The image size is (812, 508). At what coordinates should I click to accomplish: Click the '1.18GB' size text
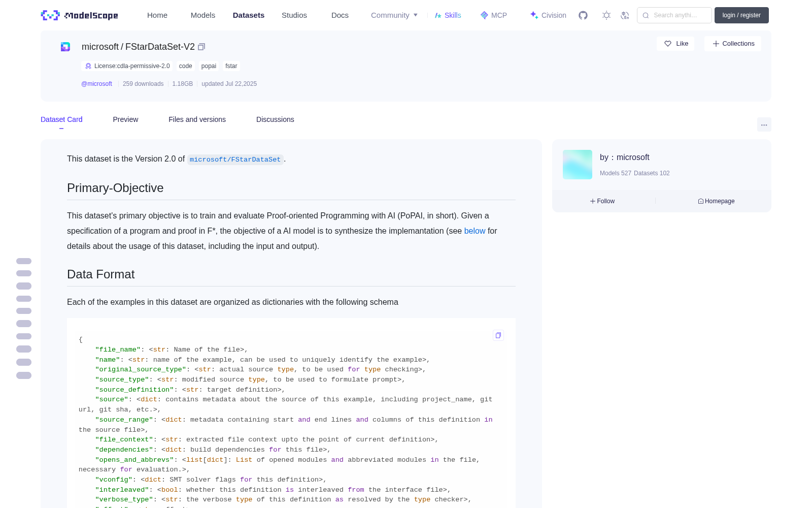183,84
